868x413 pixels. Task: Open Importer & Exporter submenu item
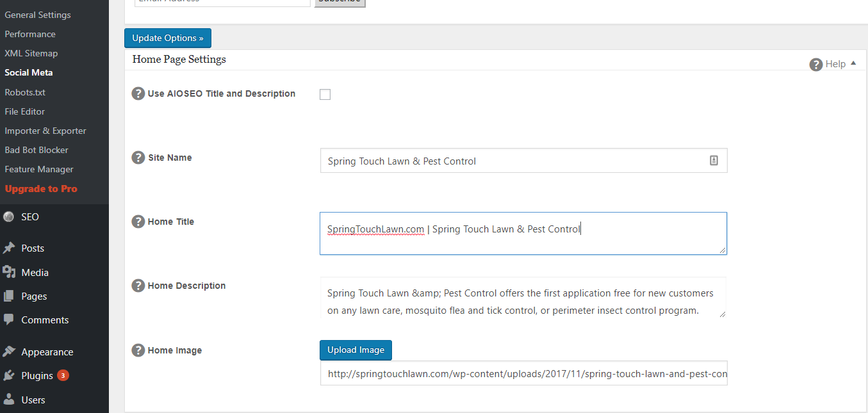coord(45,131)
